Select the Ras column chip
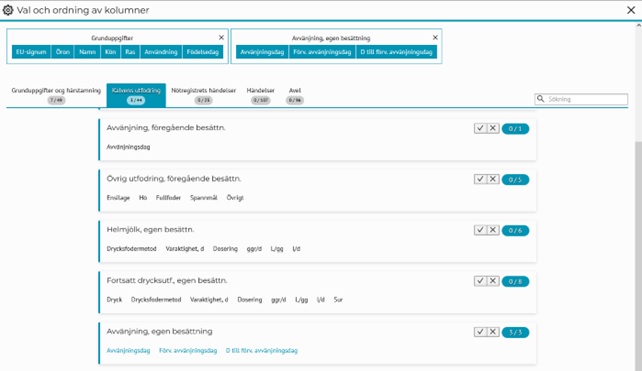Viewport: 642px width, 371px height. coord(130,52)
